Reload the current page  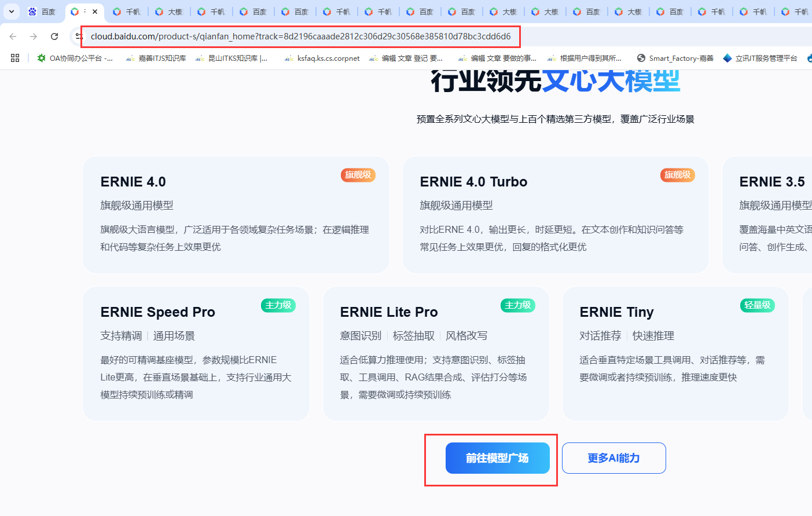54,36
